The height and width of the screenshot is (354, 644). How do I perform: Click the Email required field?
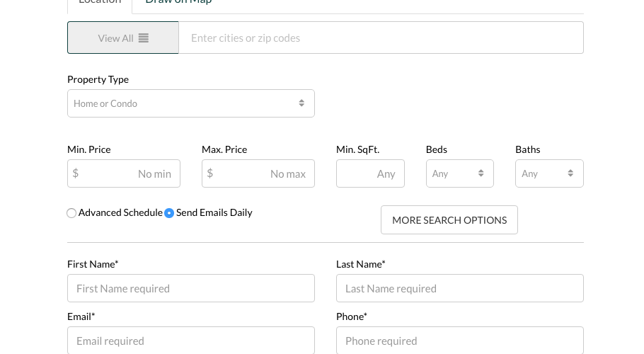pos(190,341)
